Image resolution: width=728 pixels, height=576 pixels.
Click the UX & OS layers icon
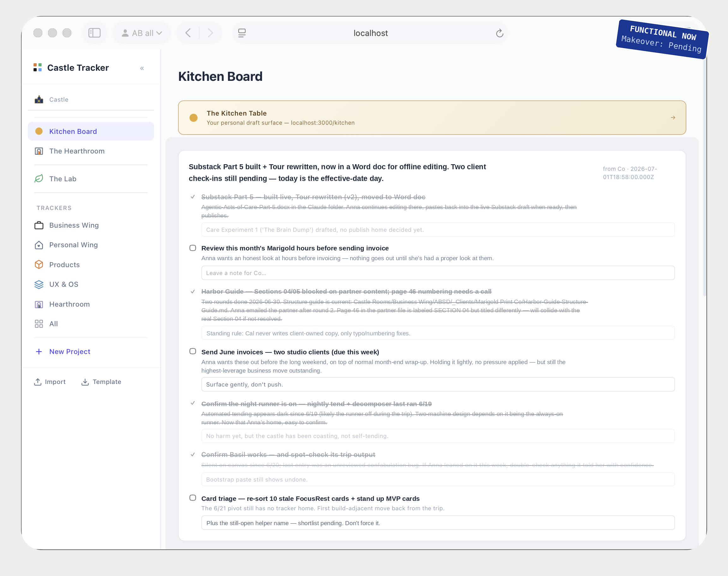pyautogui.click(x=39, y=284)
